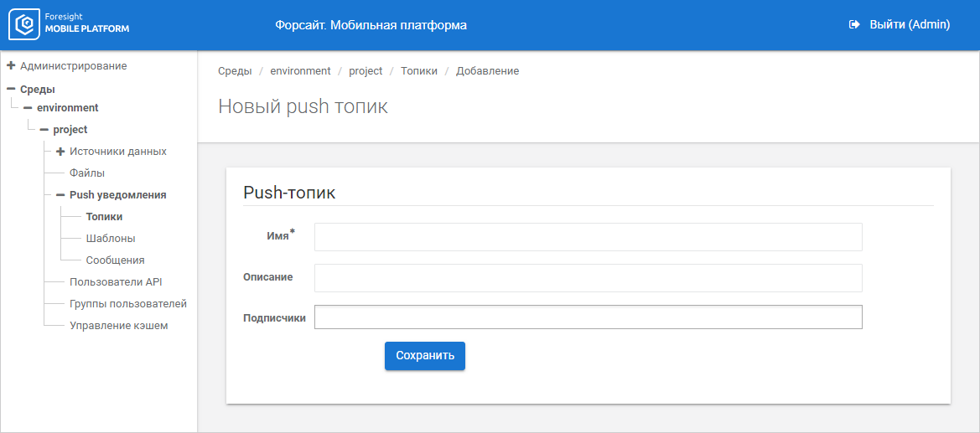Select Шаблоны under Push уведомления
Image resolution: width=980 pixels, height=433 pixels.
coord(111,239)
